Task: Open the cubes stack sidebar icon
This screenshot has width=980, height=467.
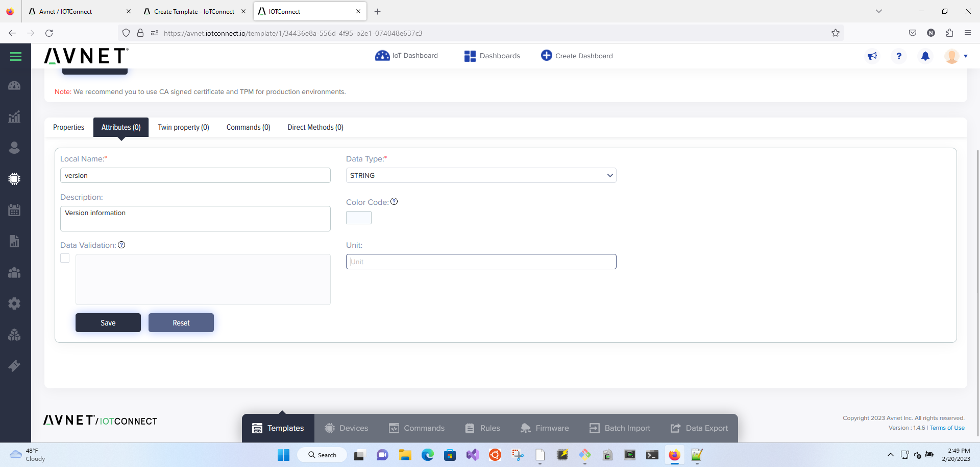Action: (x=14, y=335)
